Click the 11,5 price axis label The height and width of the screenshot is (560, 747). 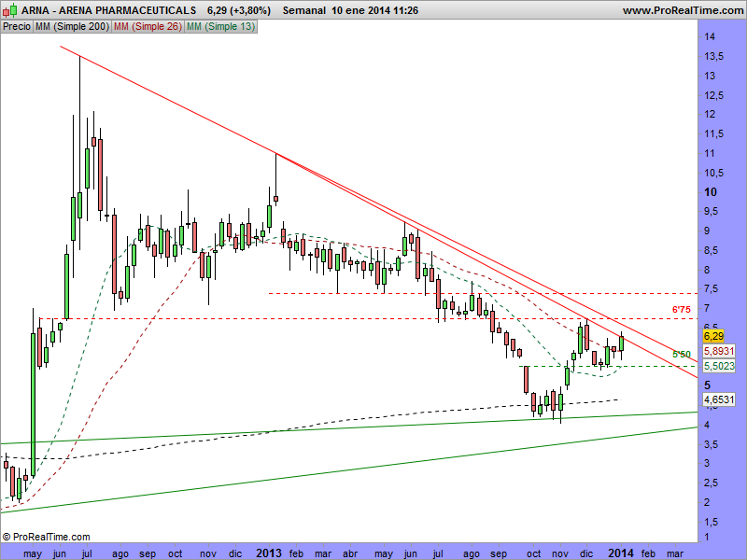coord(713,133)
